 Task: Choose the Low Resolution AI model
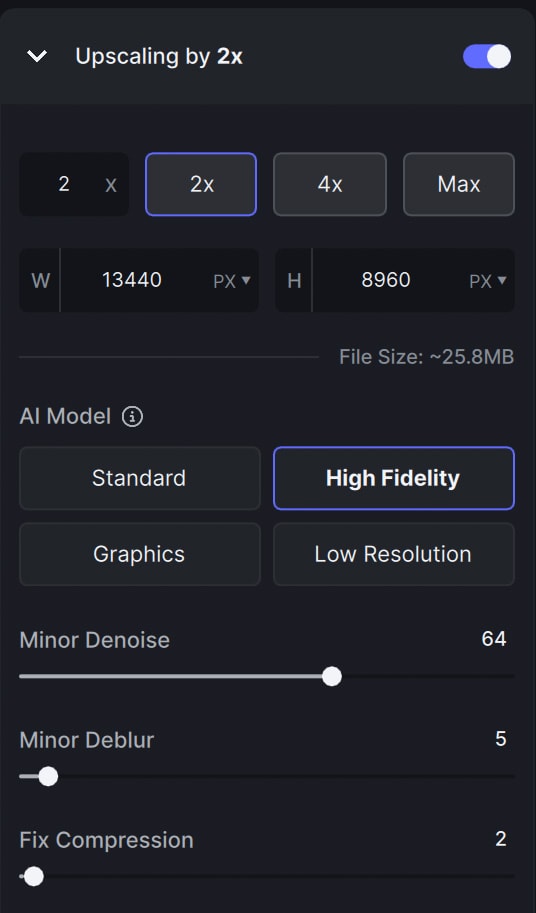click(x=393, y=554)
